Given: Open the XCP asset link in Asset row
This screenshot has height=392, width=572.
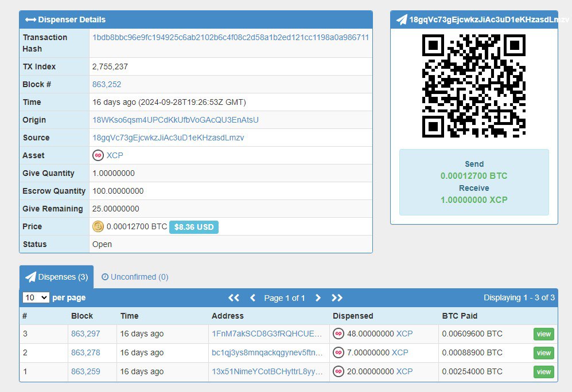Looking at the screenshot, I should [x=115, y=155].
